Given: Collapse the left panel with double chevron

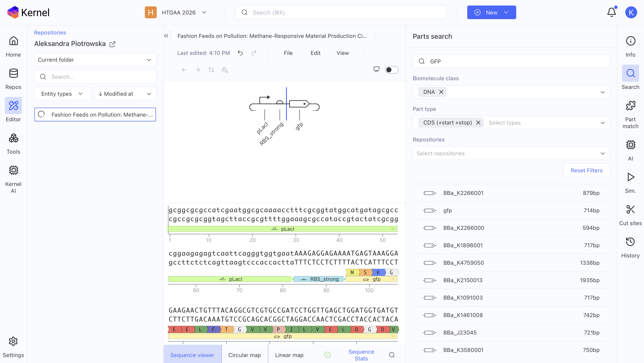Looking at the screenshot, I should point(166,36).
